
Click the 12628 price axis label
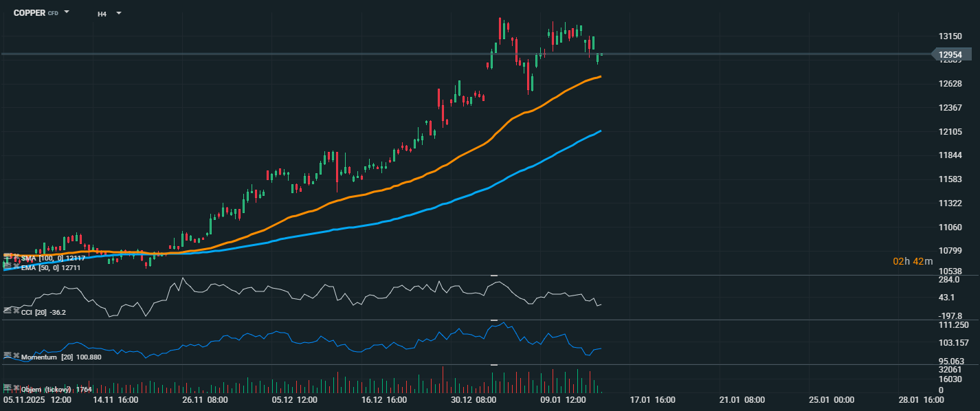[950, 84]
